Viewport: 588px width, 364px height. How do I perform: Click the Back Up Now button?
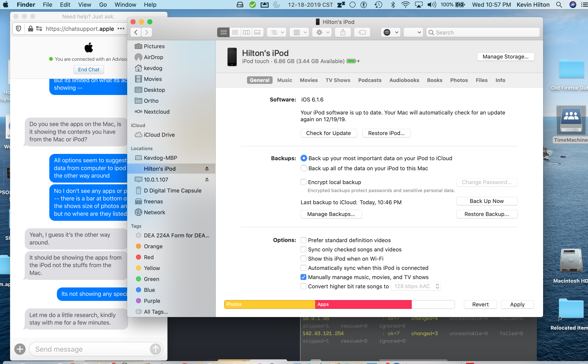[487, 201]
